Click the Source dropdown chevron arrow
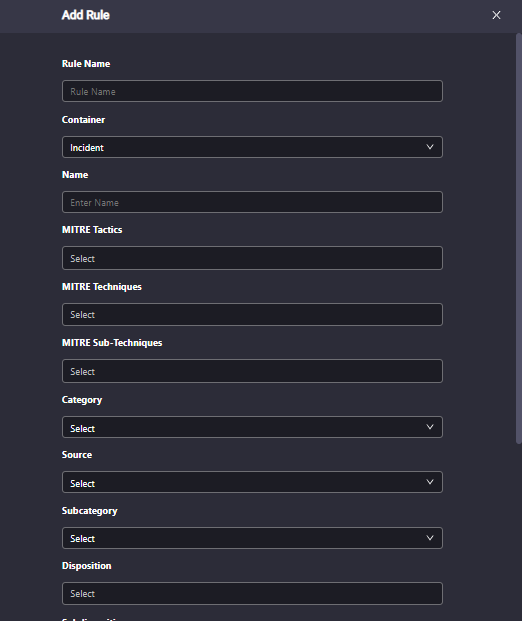This screenshot has width=522, height=621. point(430,482)
